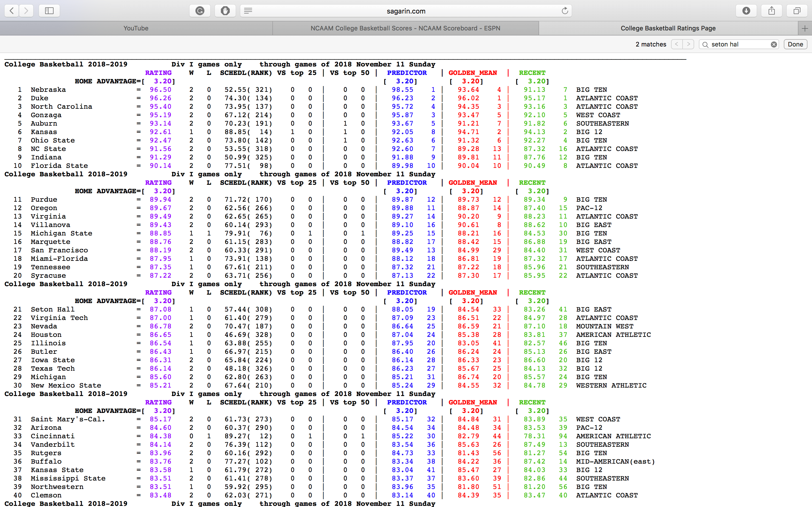Image resolution: width=812 pixels, height=507 pixels.
Task: Dismiss the find bar with Done
Action: 795,44
